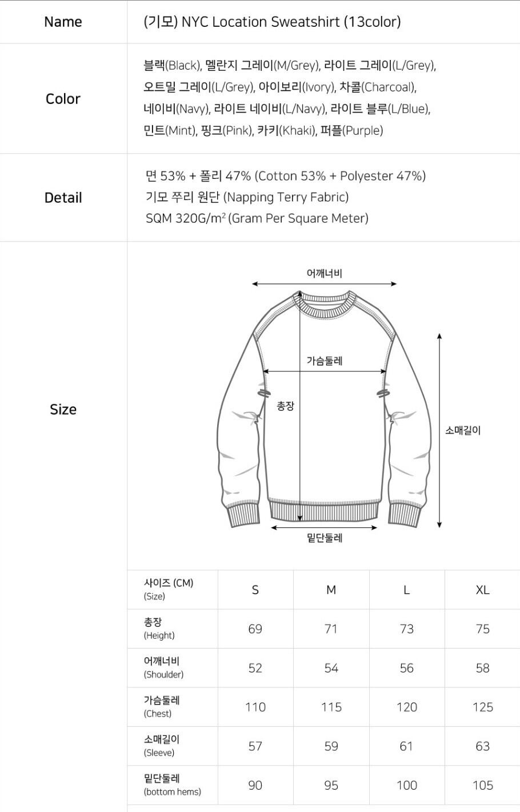
Task: Select the S size column header
Action: pyautogui.click(x=255, y=590)
